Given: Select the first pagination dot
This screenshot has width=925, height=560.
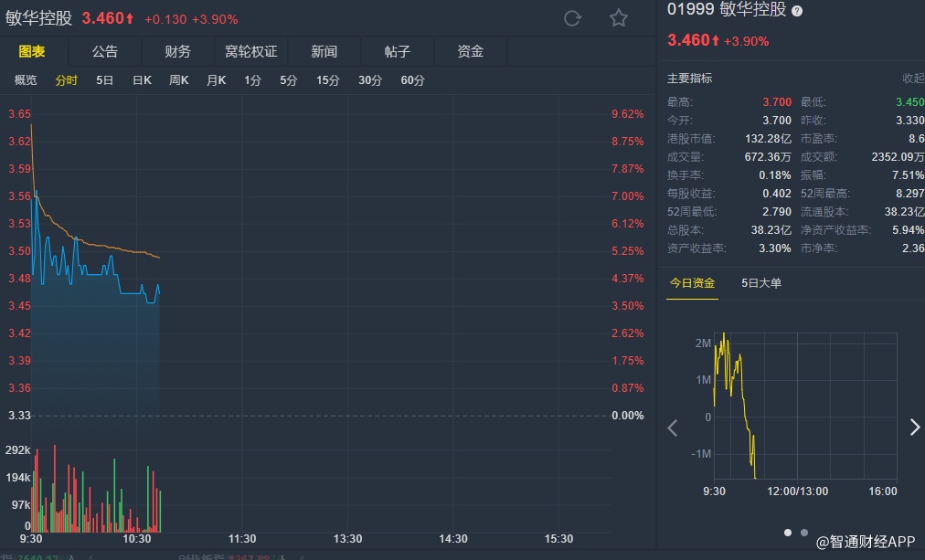Looking at the screenshot, I should point(788,532).
